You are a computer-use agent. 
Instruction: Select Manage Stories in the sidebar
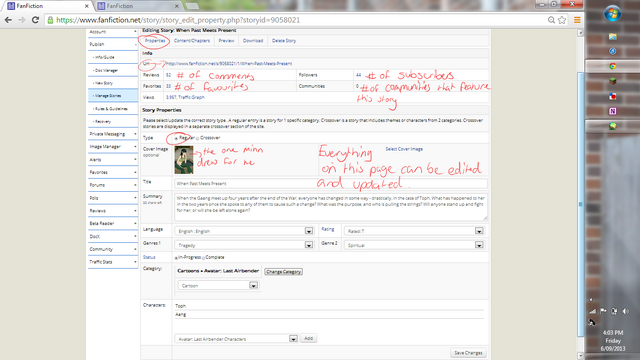point(113,96)
